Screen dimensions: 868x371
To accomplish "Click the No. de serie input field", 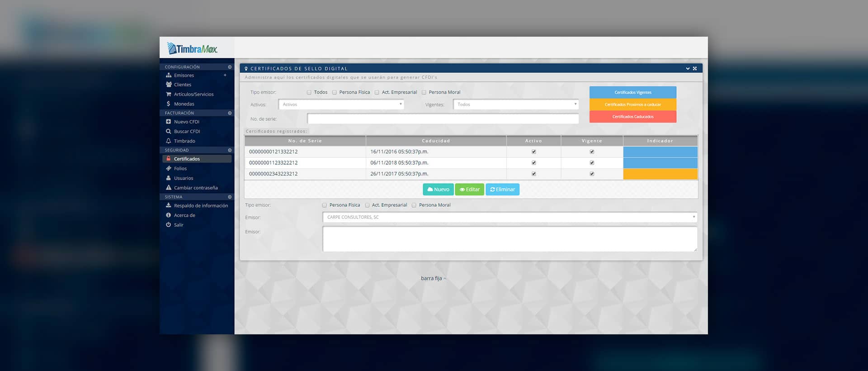I will pyautogui.click(x=443, y=119).
